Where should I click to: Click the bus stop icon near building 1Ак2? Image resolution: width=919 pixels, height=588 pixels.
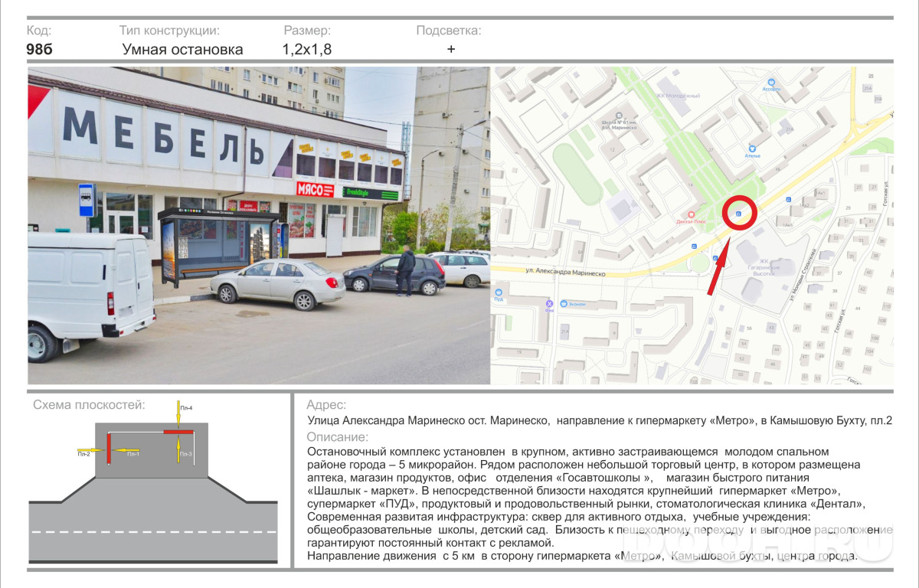click(x=790, y=200)
